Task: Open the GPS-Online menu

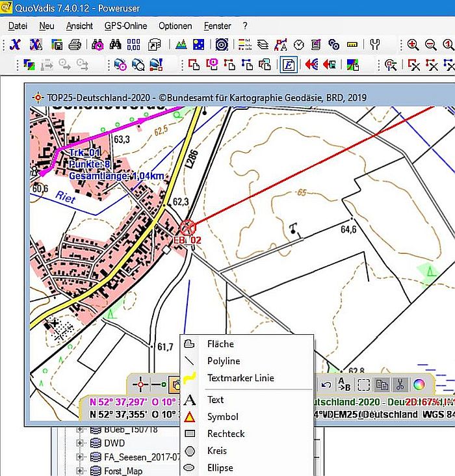Action: (125, 26)
